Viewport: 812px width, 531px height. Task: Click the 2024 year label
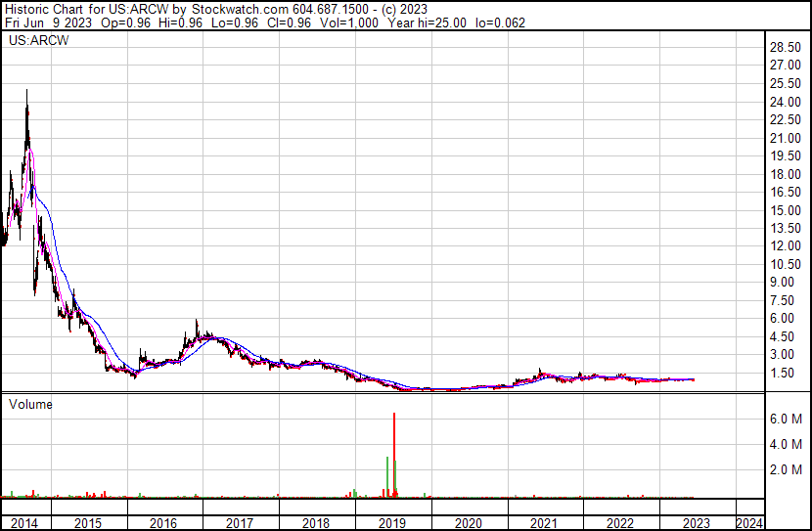point(749,523)
